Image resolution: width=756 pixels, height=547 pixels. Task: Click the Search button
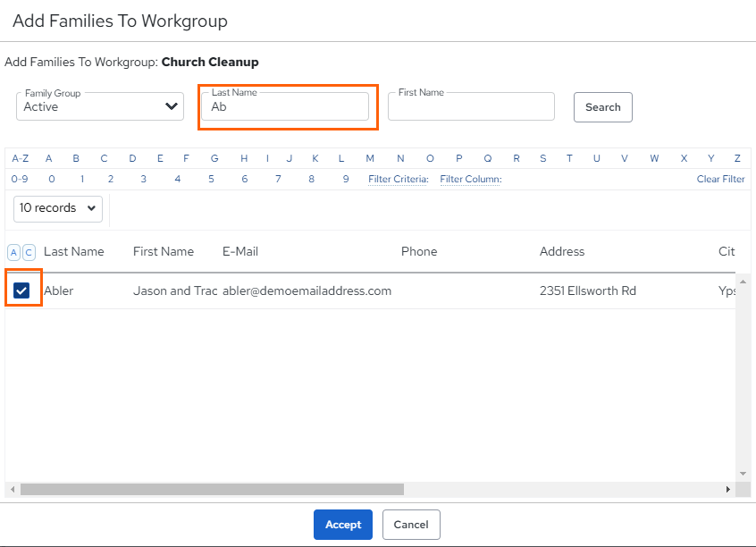(602, 107)
